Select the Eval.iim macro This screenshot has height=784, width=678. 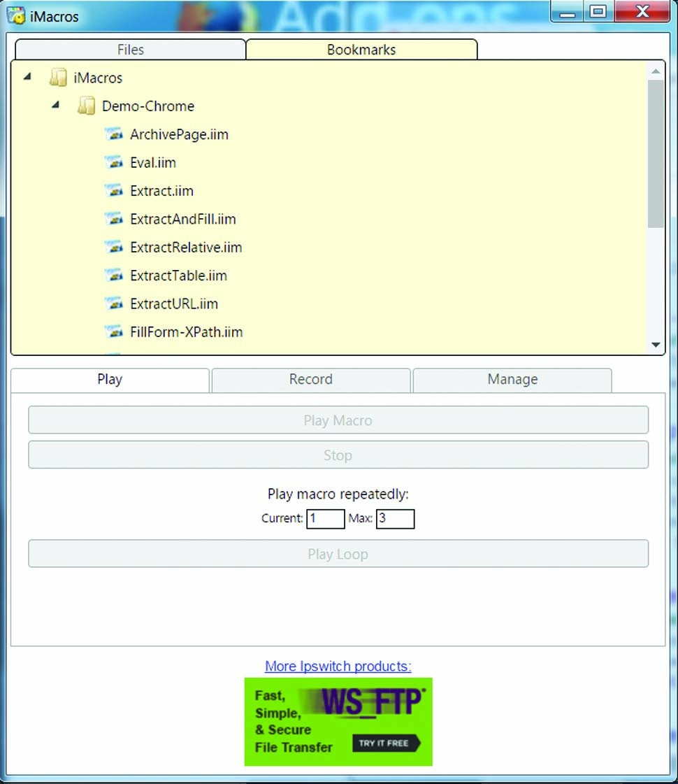pos(153,162)
